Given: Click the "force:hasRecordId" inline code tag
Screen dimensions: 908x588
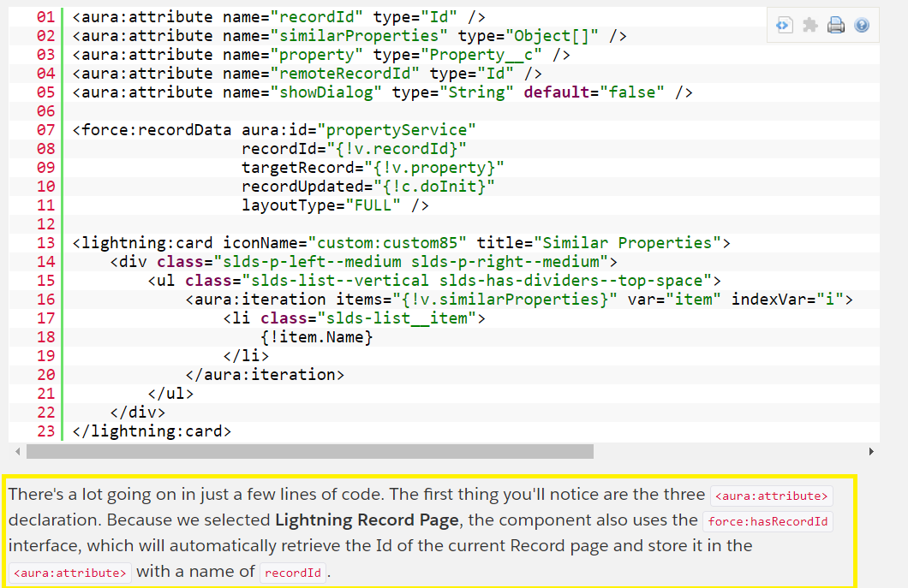Looking at the screenshot, I should click(x=768, y=521).
